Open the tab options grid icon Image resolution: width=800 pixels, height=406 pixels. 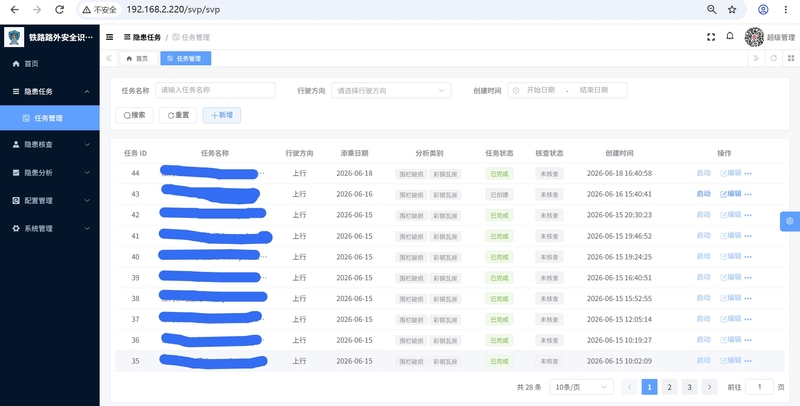click(x=791, y=58)
